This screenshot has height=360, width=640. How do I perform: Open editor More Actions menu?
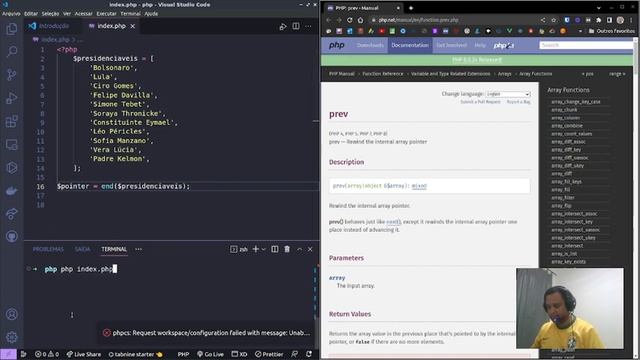[x=309, y=26]
